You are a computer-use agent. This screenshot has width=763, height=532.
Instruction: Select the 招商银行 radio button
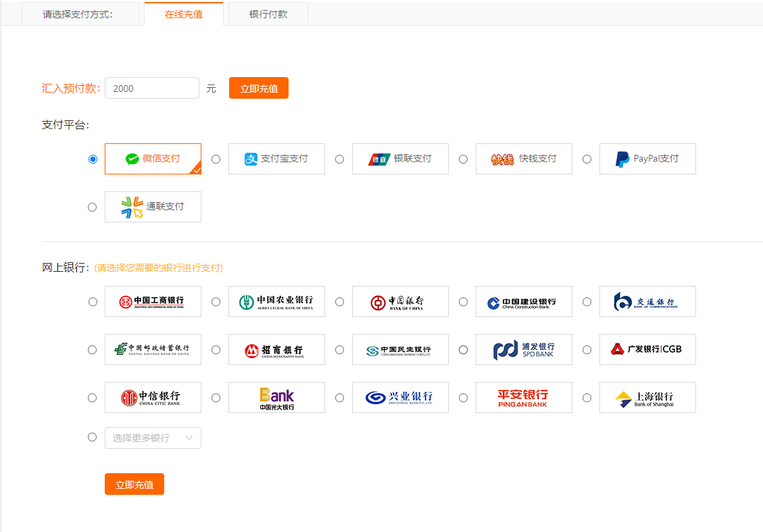(216, 350)
